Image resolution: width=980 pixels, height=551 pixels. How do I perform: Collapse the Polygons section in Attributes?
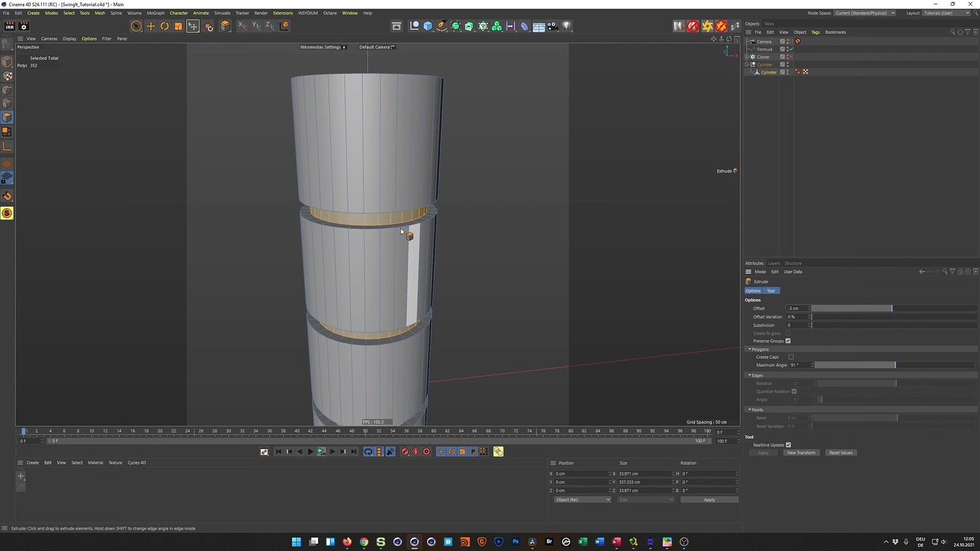coord(749,349)
